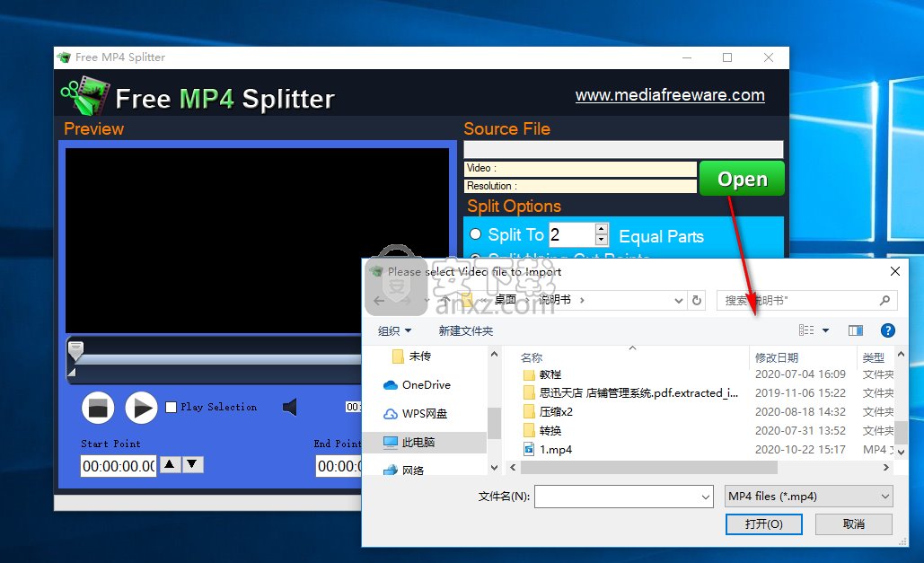Click 新建文件夹 to create a folder

coord(465,330)
